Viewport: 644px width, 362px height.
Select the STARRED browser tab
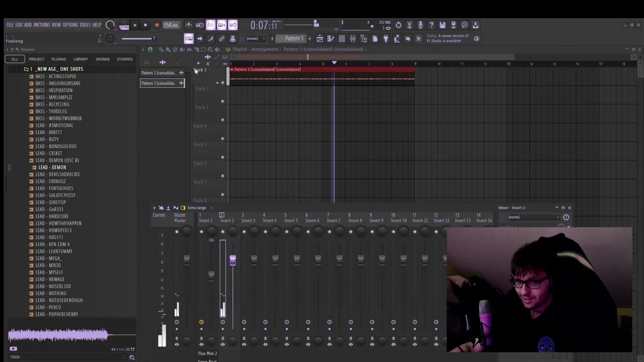[x=125, y=59]
